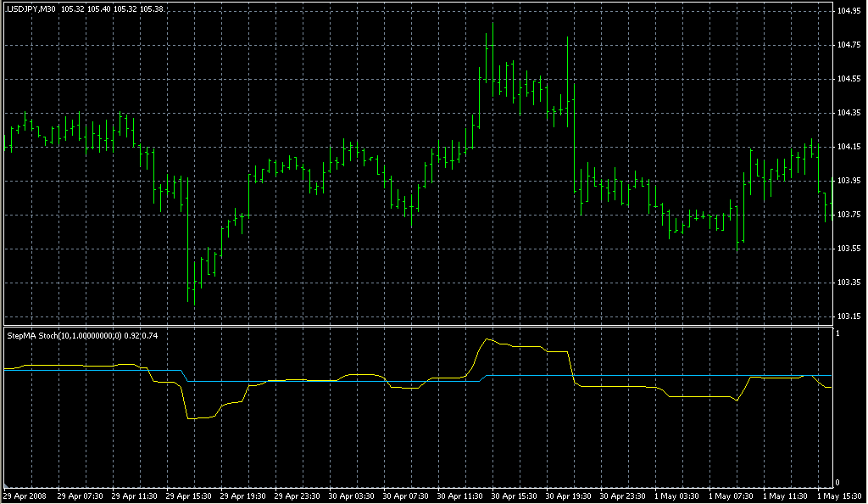Select the 103.75 price scale value
The height and width of the screenshot is (504, 868).
coord(849,215)
